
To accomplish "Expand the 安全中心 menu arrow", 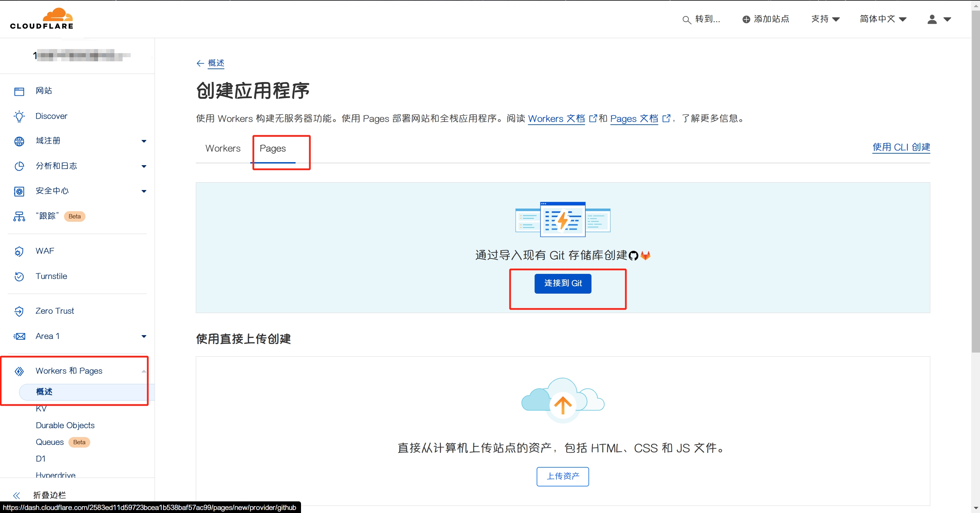I will (144, 191).
